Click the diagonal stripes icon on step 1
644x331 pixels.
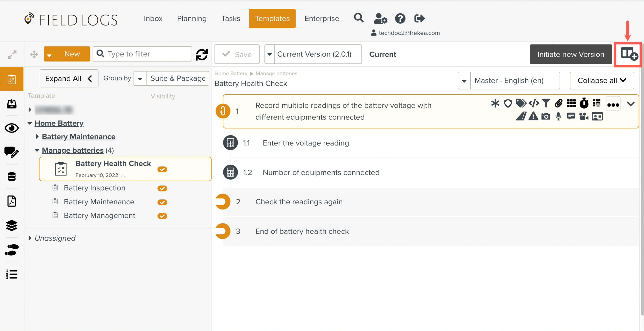coord(521,116)
